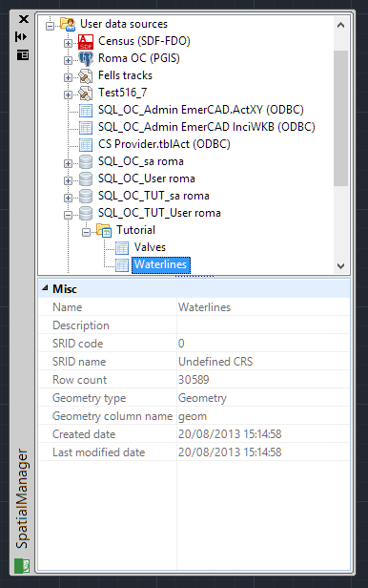
Task: Select the highlighted Waterlines table
Action: (x=160, y=264)
